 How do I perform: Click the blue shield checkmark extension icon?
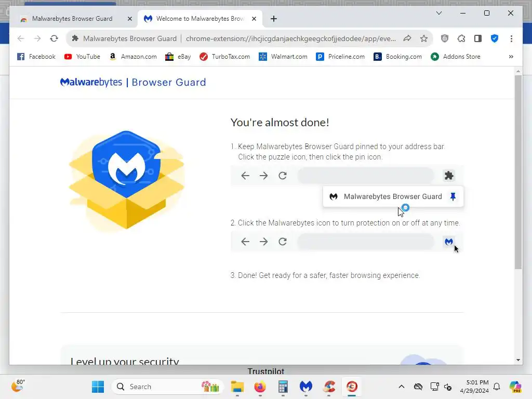(495, 38)
